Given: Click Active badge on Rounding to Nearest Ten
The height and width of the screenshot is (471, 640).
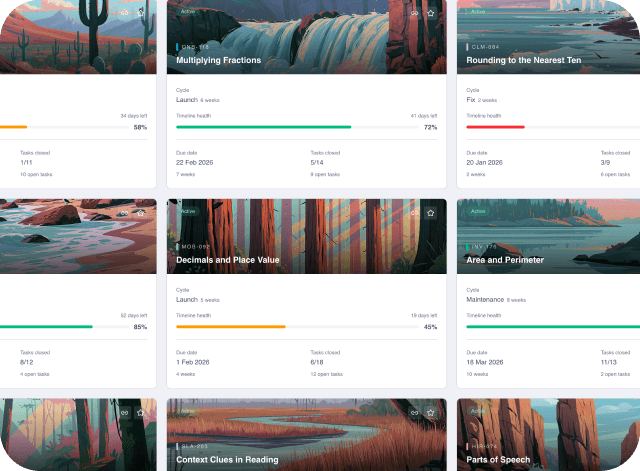Looking at the screenshot, I should pos(478,11).
